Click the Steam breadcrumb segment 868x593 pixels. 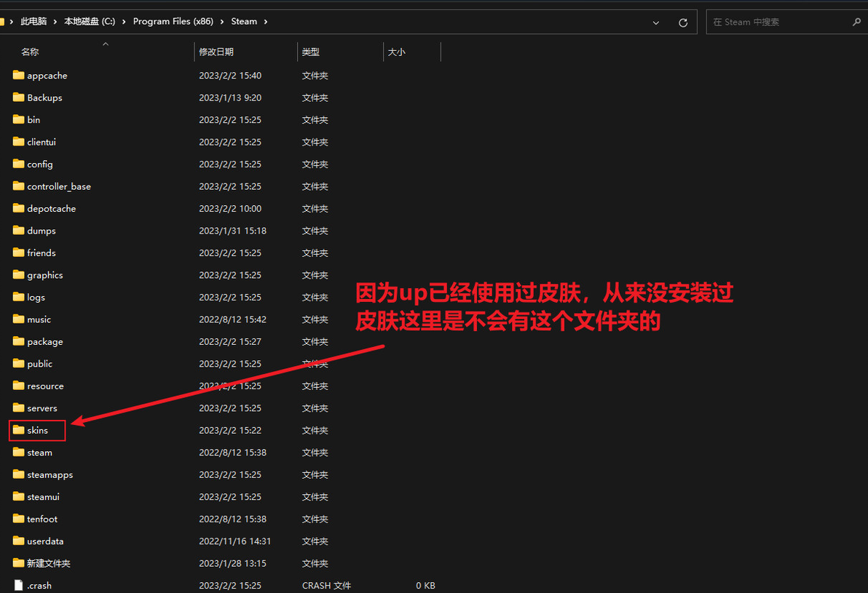pyautogui.click(x=244, y=22)
